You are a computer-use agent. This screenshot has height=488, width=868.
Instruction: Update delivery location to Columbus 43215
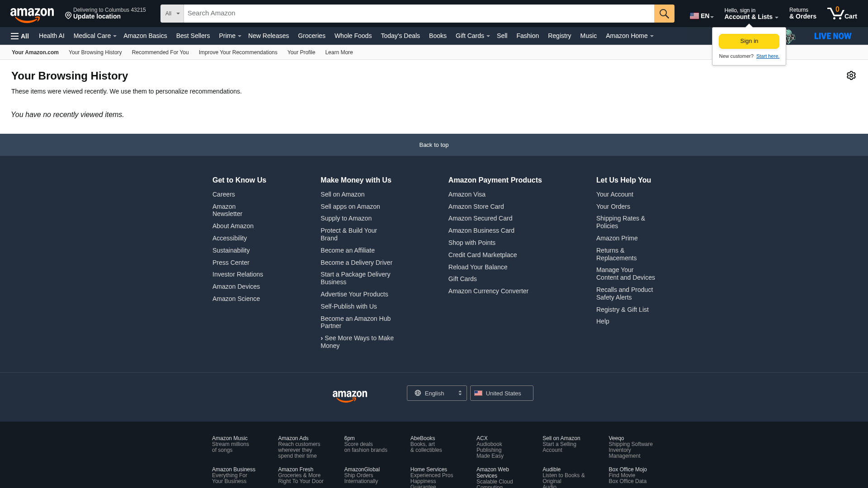(x=105, y=14)
